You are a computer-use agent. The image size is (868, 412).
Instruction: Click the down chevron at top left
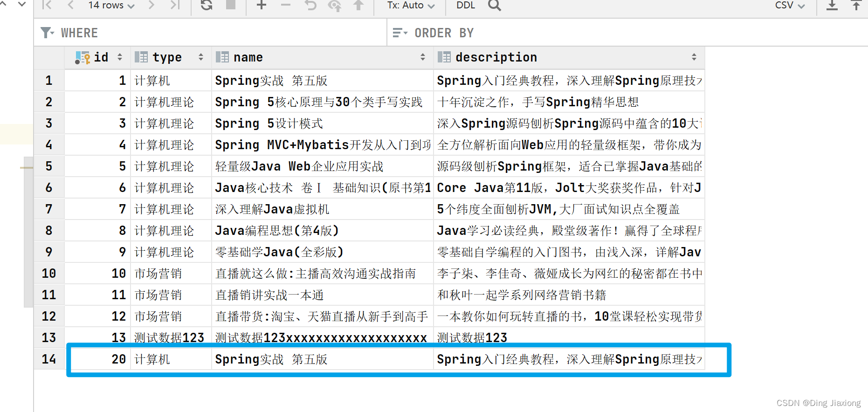pos(21,5)
